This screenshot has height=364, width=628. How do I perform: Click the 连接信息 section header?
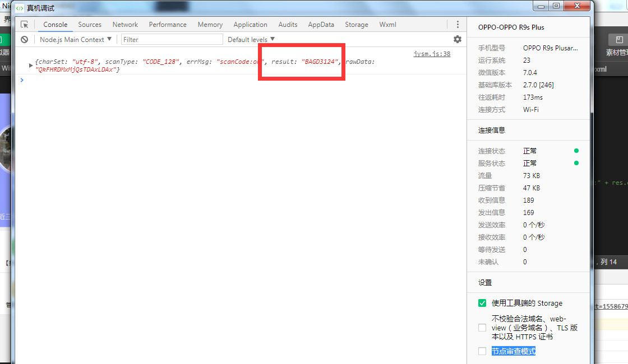[491, 130]
